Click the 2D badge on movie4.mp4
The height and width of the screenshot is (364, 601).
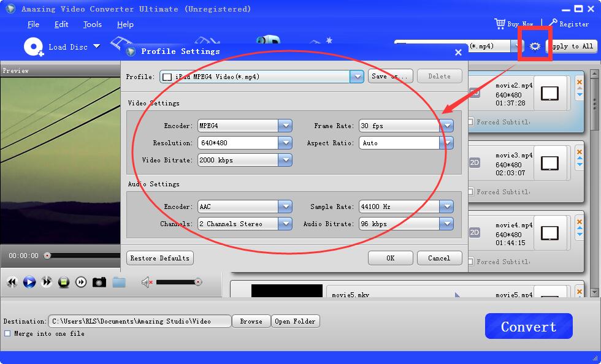475,232
